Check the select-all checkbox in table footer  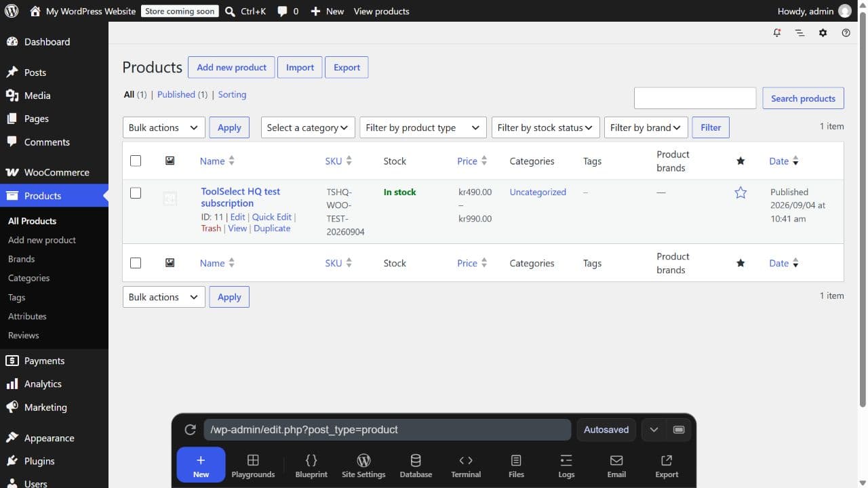pyautogui.click(x=136, y=263)
